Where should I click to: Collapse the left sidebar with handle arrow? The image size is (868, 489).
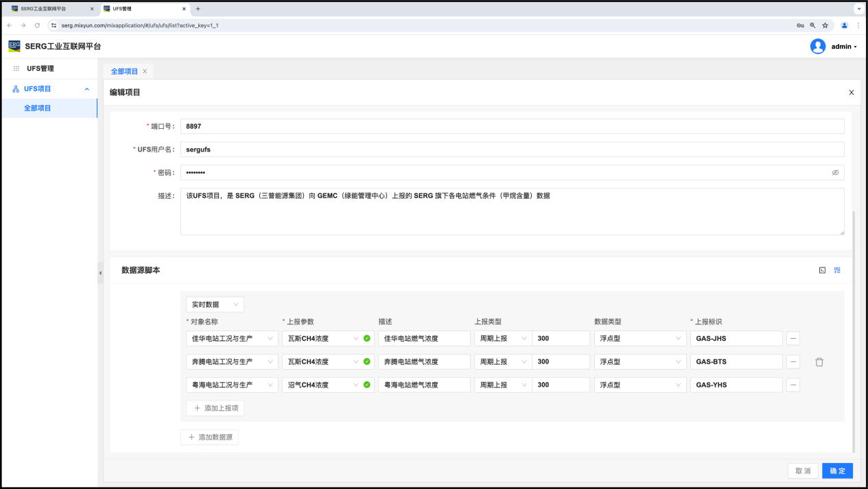click(100, 273)
